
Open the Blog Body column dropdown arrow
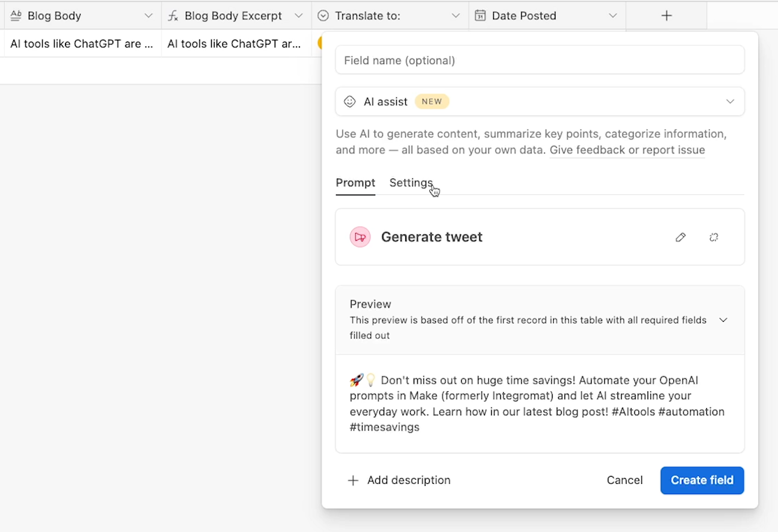[149, 16]
